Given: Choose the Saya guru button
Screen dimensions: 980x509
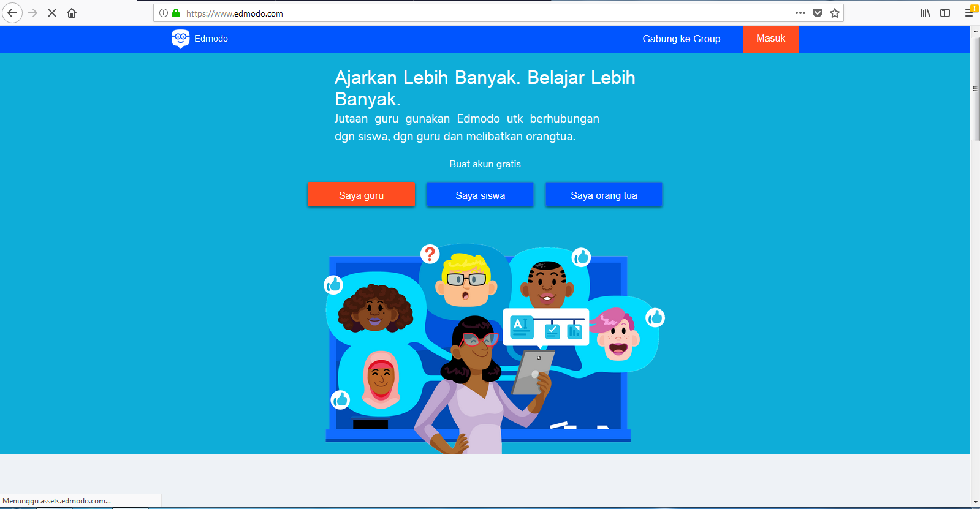Looking at the screenshot, I should (x=362, y=195).
